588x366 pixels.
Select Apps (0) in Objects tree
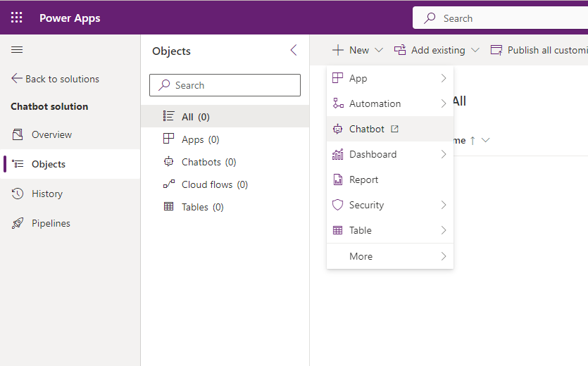pyautogui.click(x=225, y=139)
